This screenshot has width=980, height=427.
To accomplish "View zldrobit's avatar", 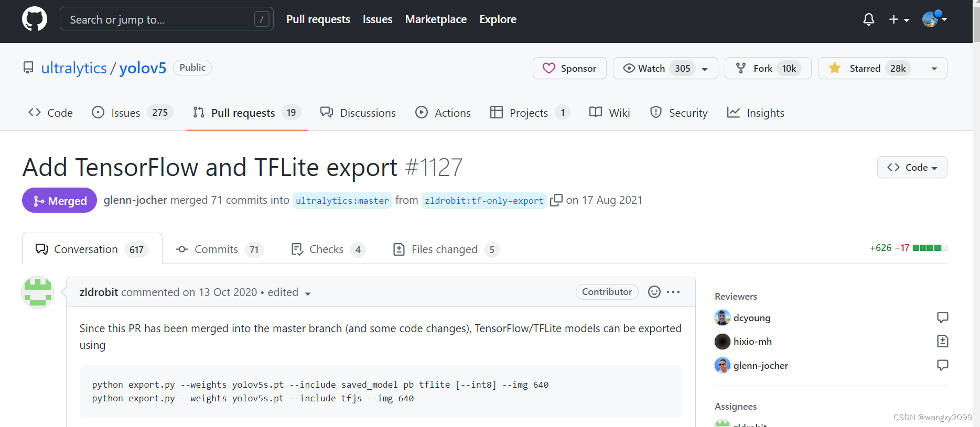I will click(x=38, y=292).
